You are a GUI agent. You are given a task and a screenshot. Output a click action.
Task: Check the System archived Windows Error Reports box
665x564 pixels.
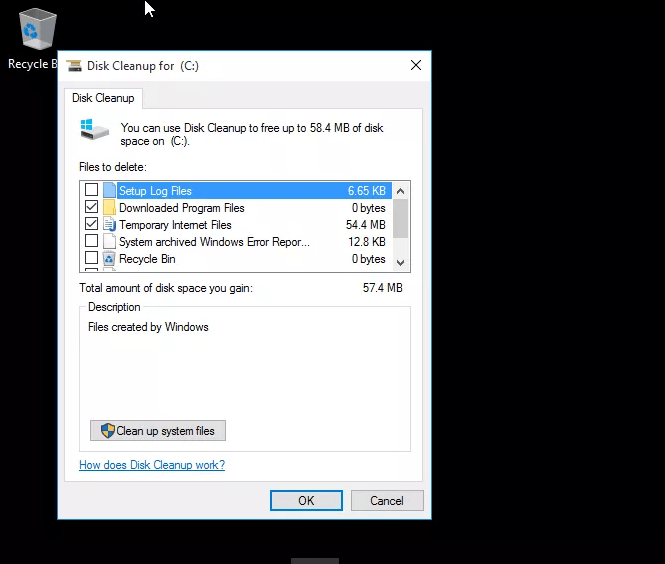pyautogui.click(x=92, y=242)
